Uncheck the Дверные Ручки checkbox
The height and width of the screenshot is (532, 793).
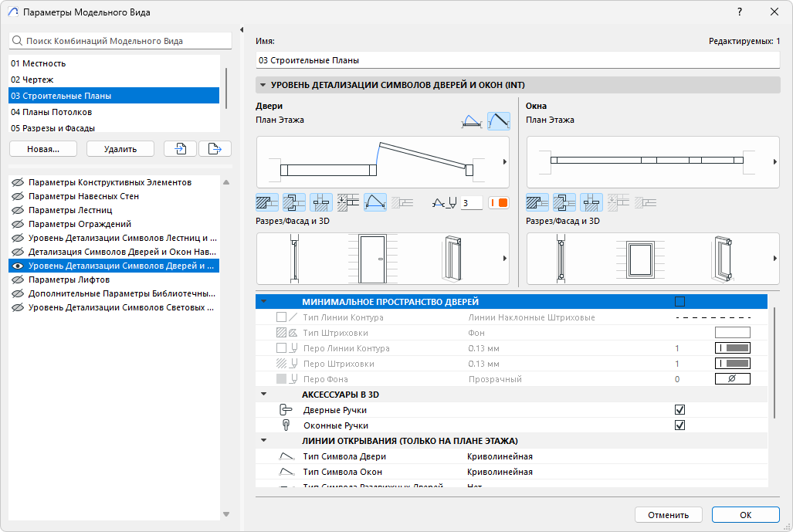coord(679,410)
